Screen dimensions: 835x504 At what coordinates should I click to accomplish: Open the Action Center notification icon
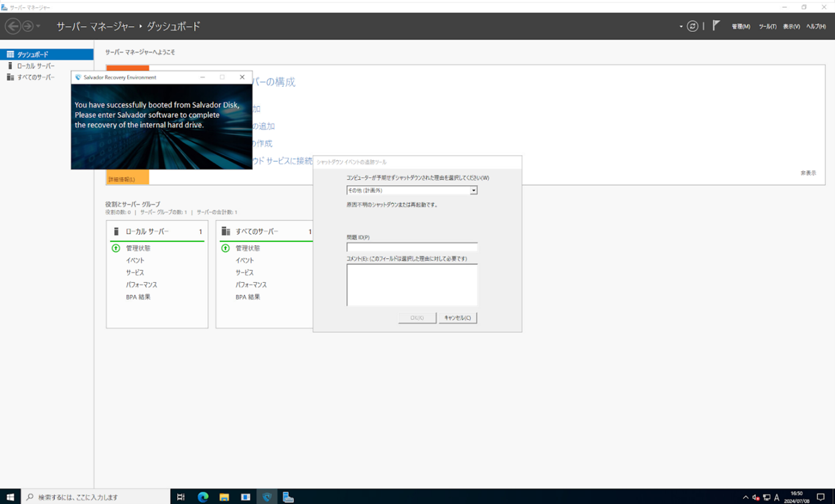pyautogui.click(x=820, y=497)
